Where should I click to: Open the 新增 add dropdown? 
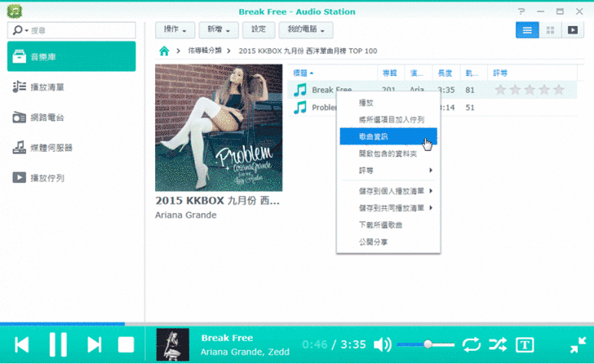(219, 30)
